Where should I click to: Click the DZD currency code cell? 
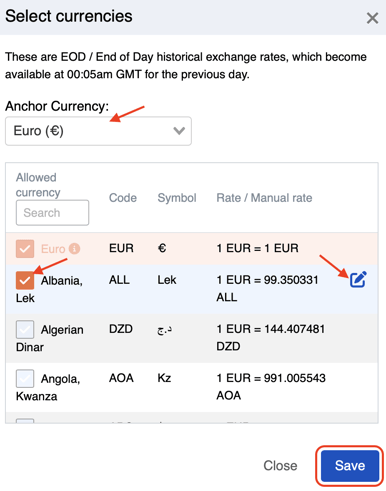point(121,329)
